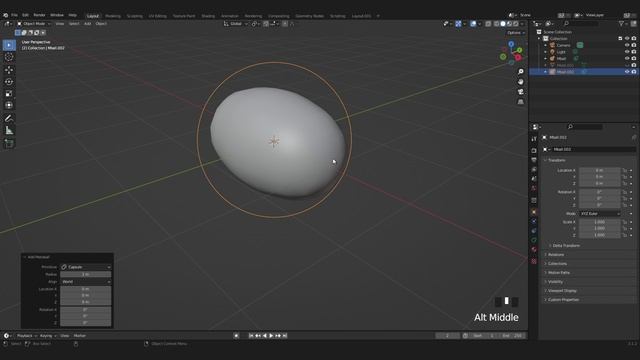Open the timeline Keying popover

coord(48,336)
